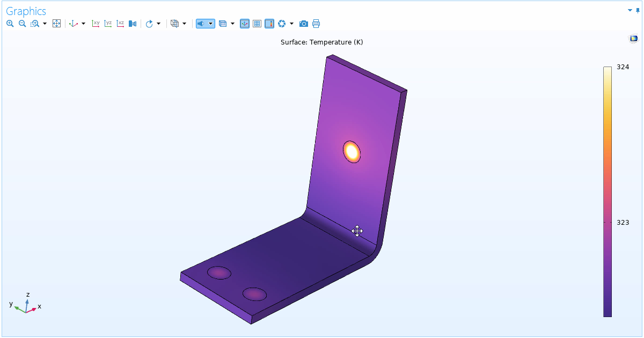This screenshot has width=644, height=338.
Task: Open the Zoom Box dropdown arrow
Action: tap(45, 24)
